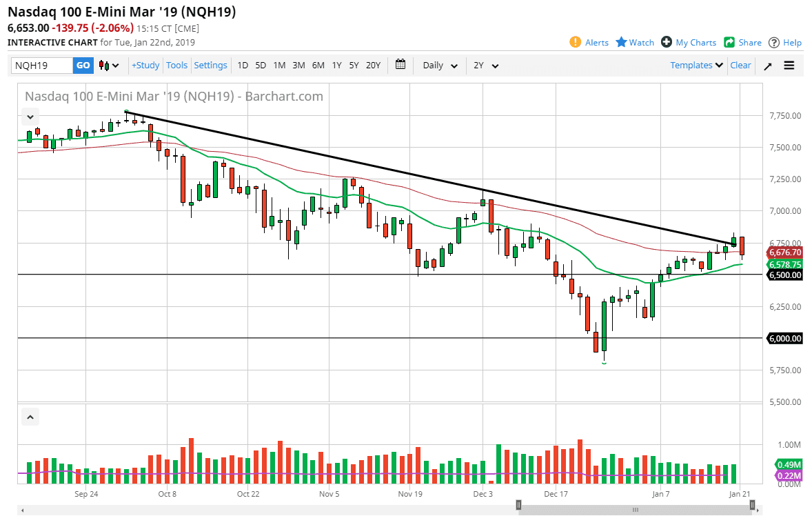Open the Tools menu

pos(176,65)
